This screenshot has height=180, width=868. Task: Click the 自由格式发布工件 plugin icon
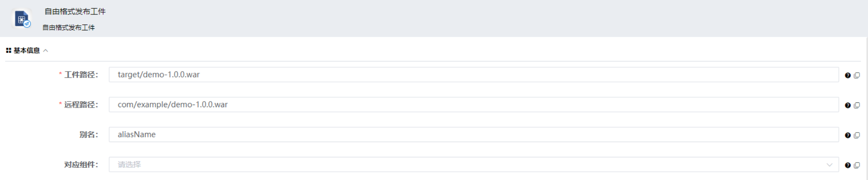pos(22,19)
